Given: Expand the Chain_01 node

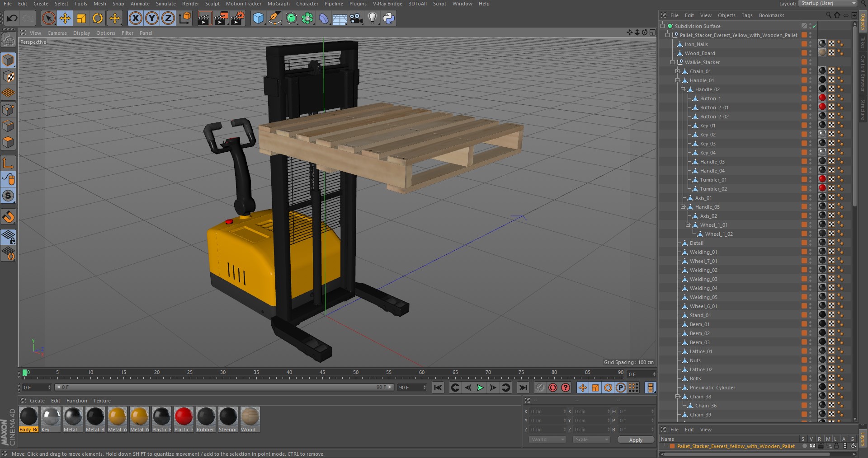Looking at the screenshot, I should coord(678,71).
